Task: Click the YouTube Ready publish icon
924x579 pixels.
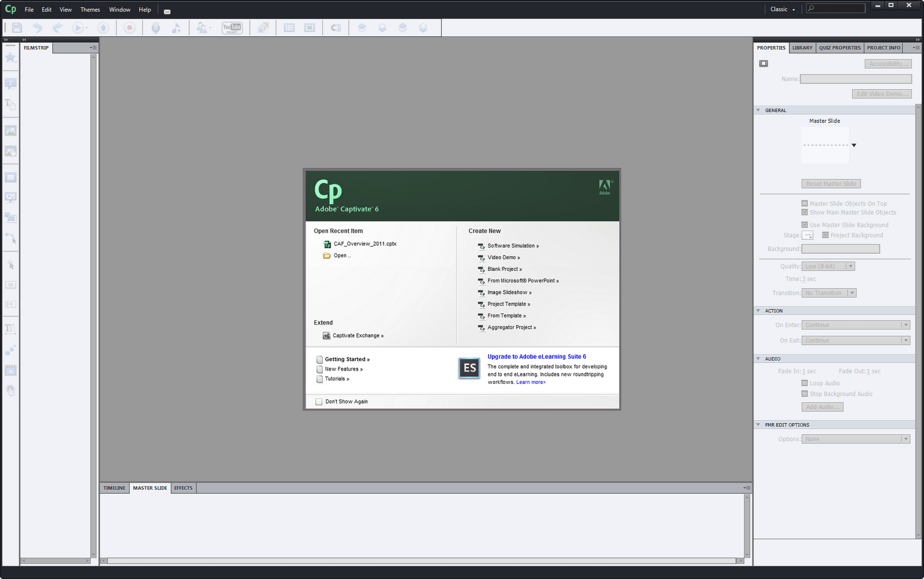Action: coord(232,28)
